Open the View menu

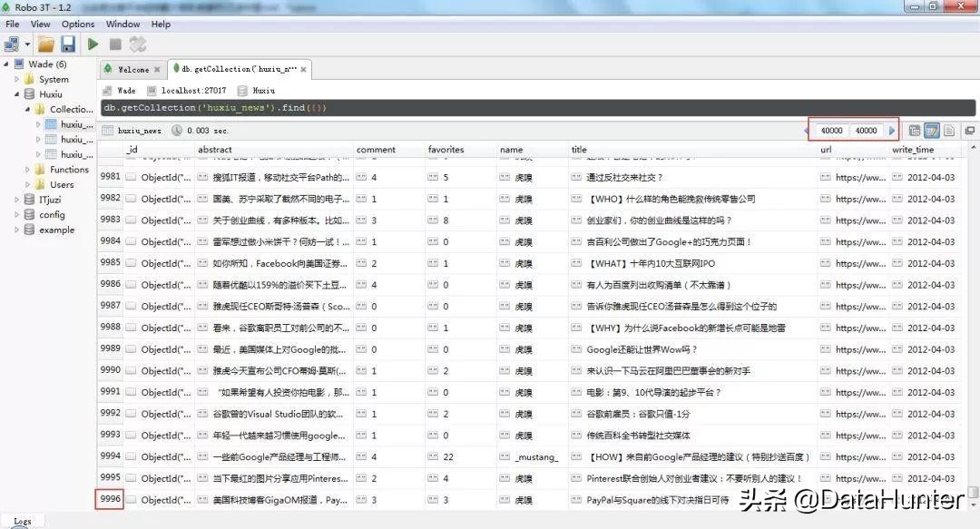(40, 24)
